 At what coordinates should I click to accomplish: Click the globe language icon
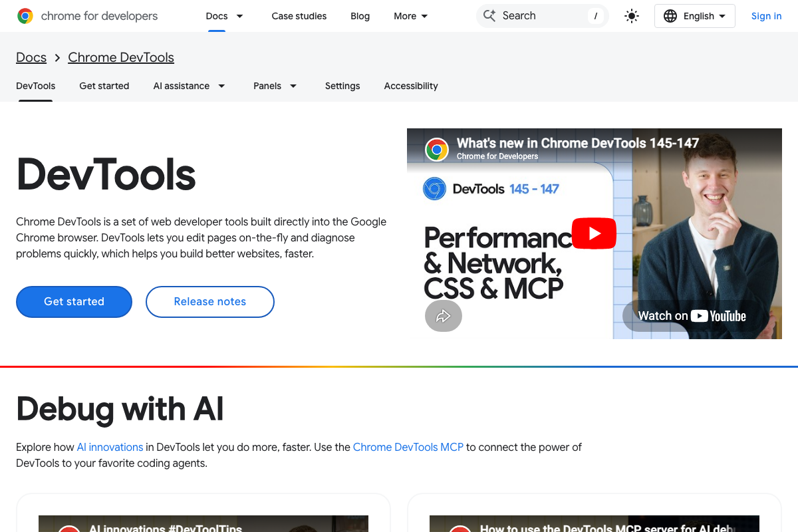point(670,16)
